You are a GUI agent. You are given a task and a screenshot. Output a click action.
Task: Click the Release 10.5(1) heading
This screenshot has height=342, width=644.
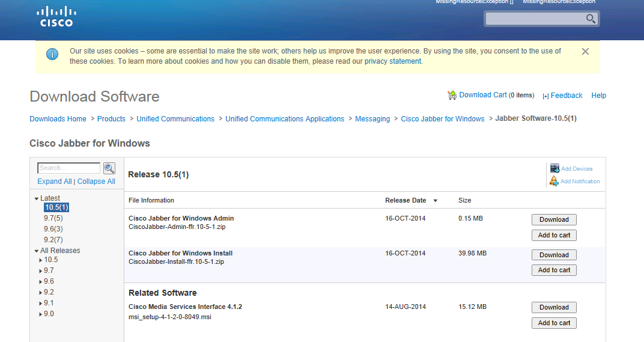pos(159,174)
